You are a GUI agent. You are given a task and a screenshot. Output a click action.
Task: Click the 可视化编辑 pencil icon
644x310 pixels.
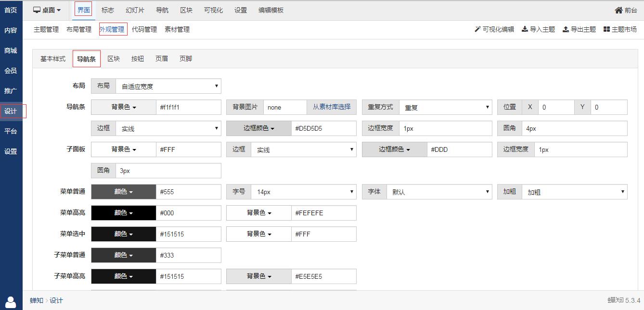click(477, 29)
